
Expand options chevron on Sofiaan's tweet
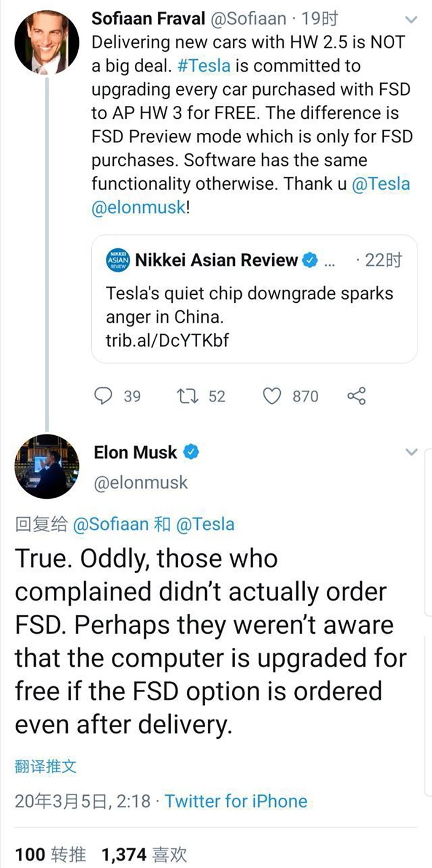click(411, 20)
